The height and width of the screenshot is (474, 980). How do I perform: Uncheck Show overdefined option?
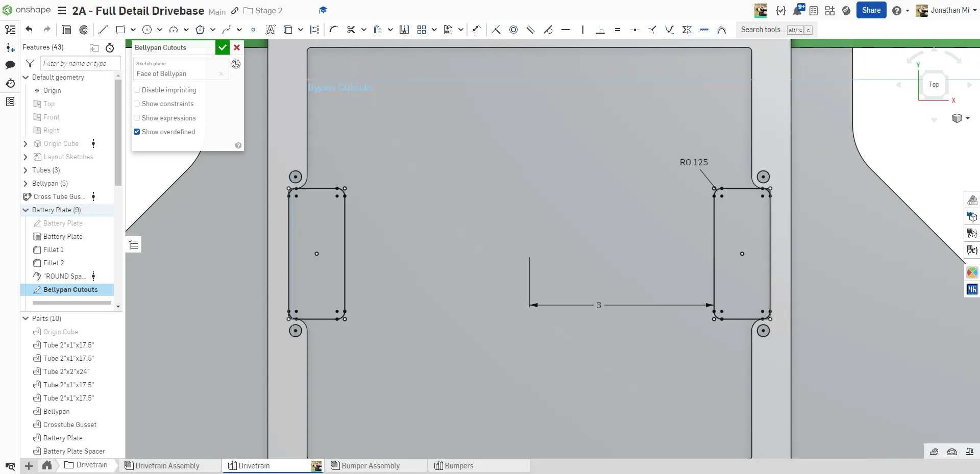coord(137,132)
